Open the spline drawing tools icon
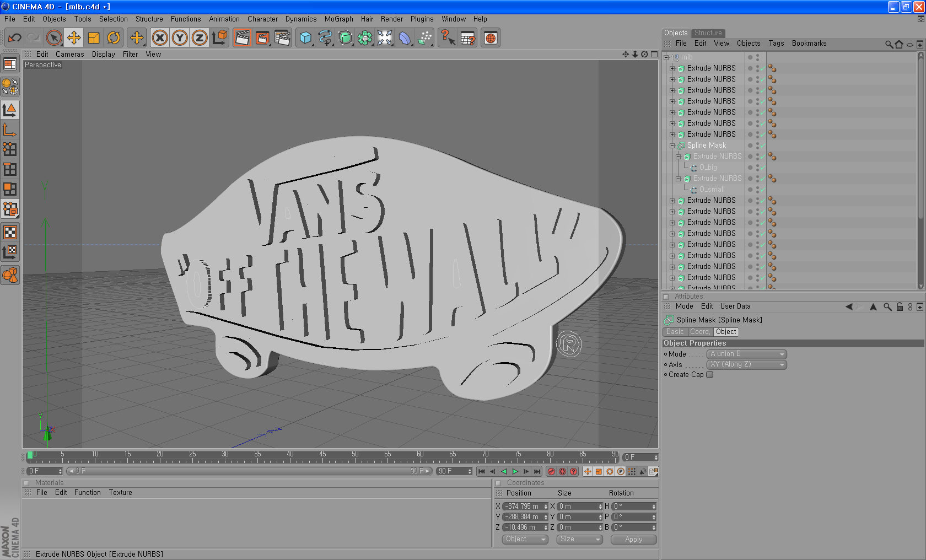 (325, 38)
